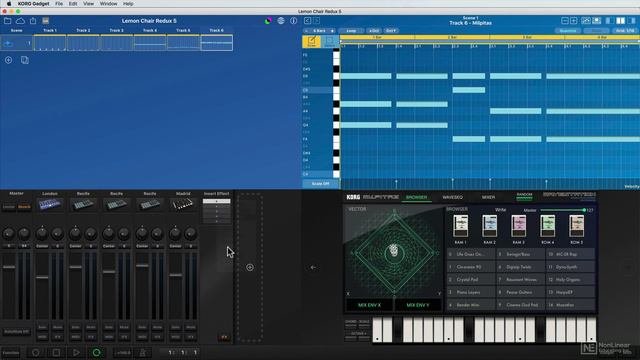Open the project folder icon
Viewport: 640px width, 360px height.
8,21
